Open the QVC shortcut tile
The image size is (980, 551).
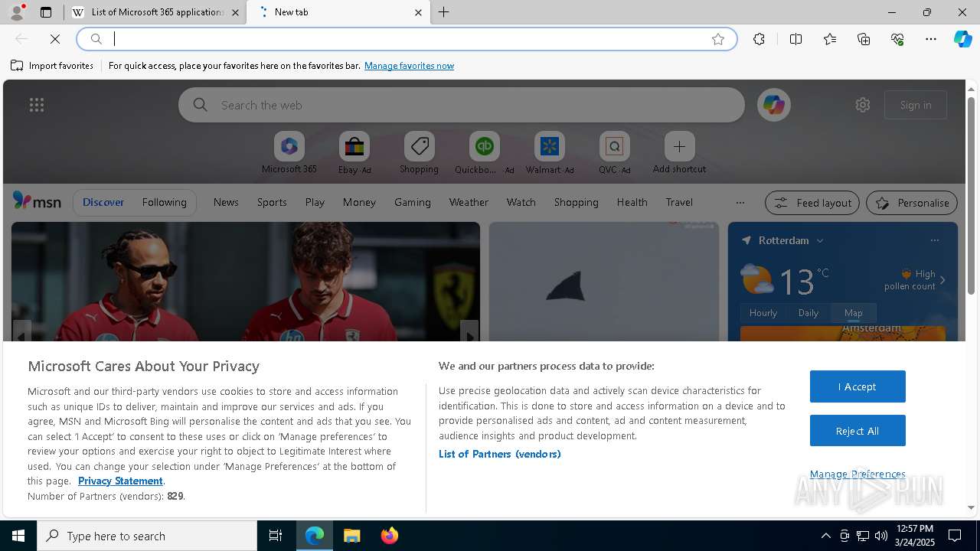click(x=615, y=153)
